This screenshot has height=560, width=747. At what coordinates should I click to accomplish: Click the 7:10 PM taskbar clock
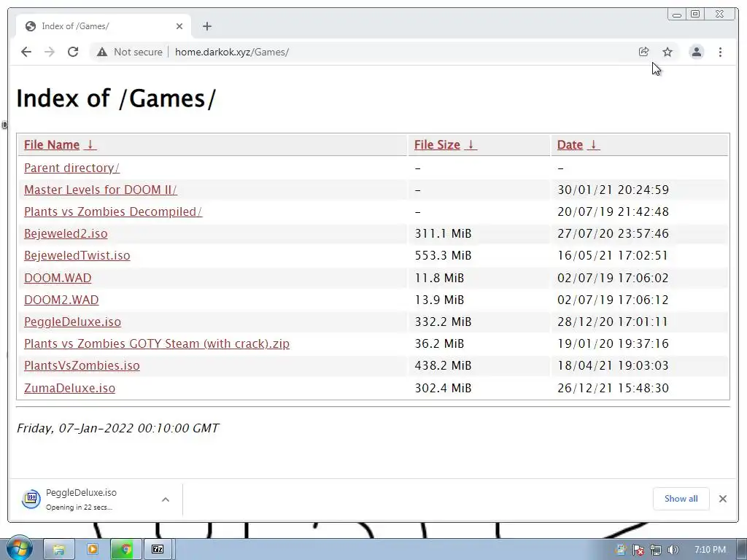[710, 550]
